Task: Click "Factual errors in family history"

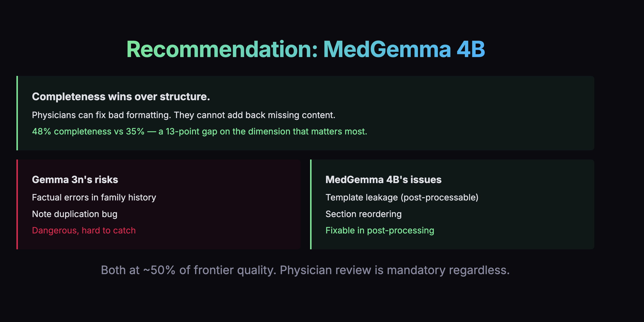Action: (94, 197)
